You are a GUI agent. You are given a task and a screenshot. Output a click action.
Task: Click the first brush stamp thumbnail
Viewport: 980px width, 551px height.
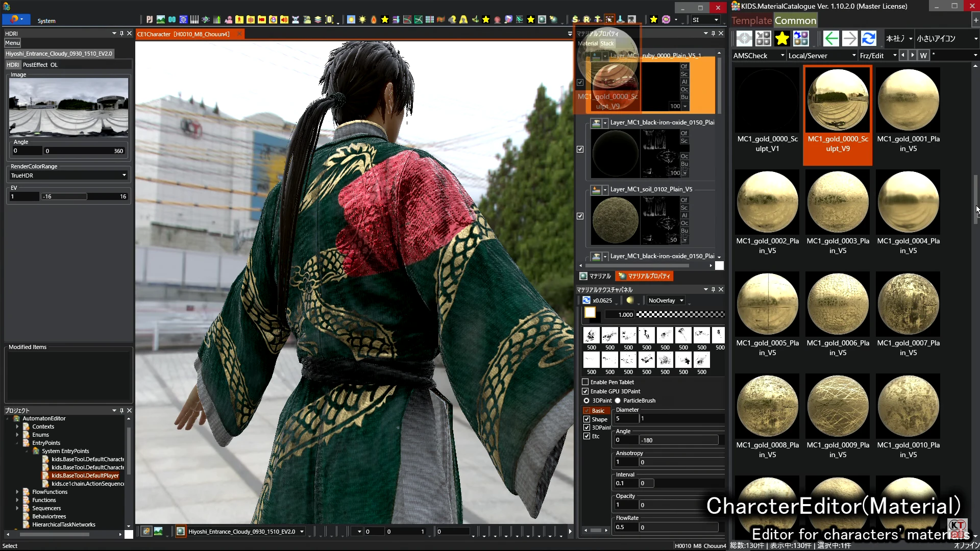tap(591, 336)
